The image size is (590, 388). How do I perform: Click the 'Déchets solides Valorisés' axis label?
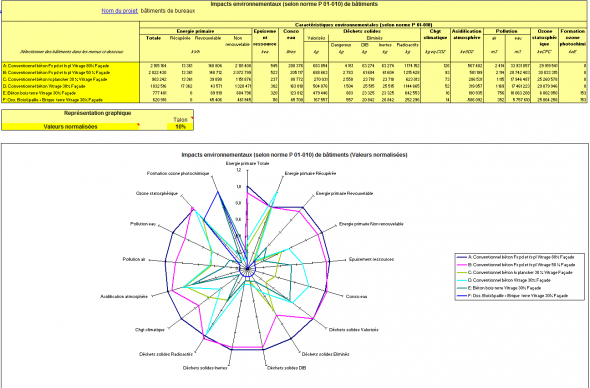(x=353, y=330)
